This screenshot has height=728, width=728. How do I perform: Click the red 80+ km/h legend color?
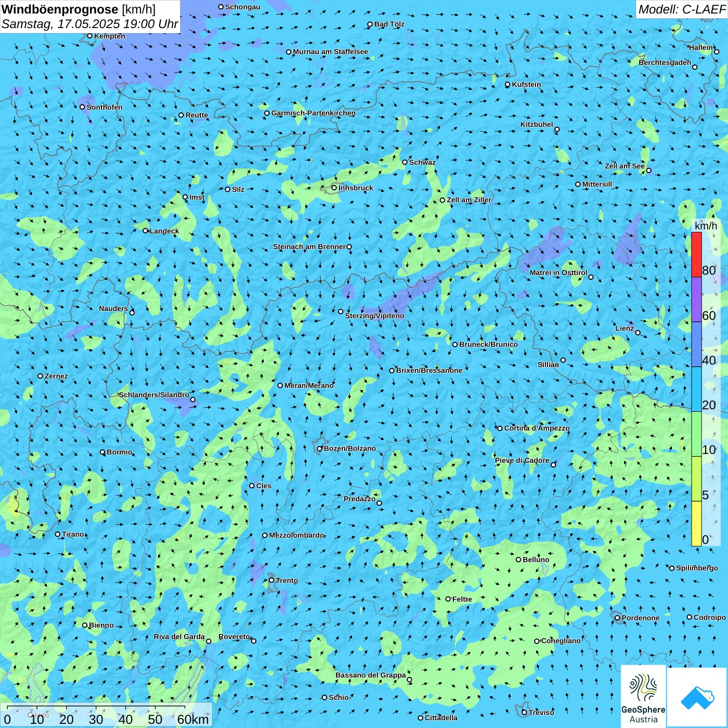(696, 255)
